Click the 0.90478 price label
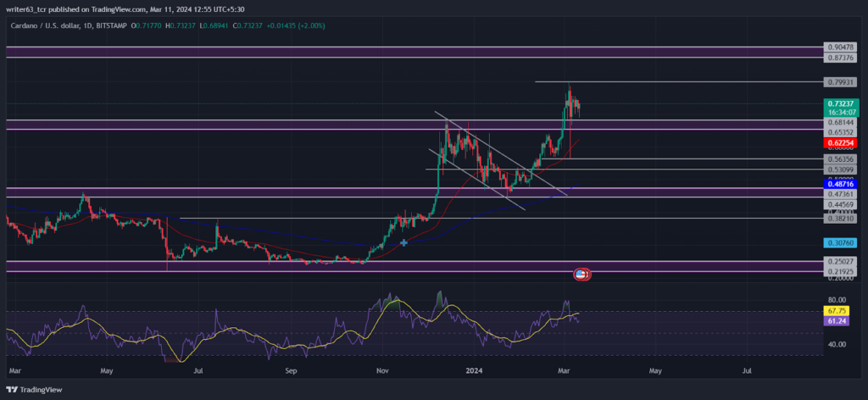Image resolution: width=868 pixels, height=400 pixels. coord(840,47)
